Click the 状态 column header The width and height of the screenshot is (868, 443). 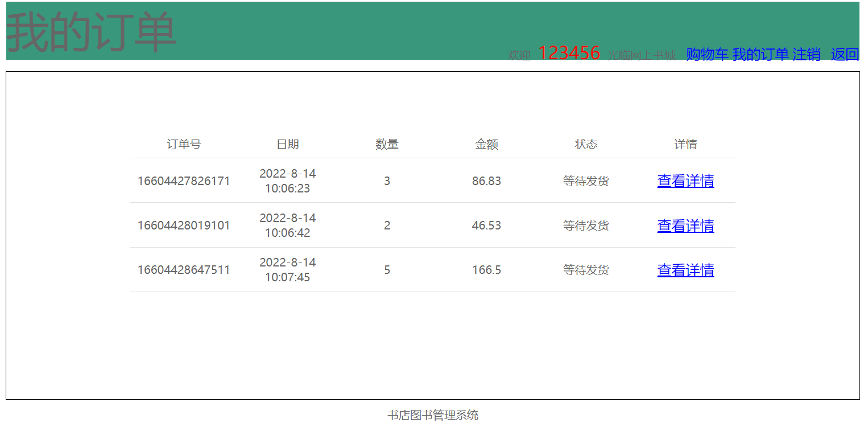(586, 144)
